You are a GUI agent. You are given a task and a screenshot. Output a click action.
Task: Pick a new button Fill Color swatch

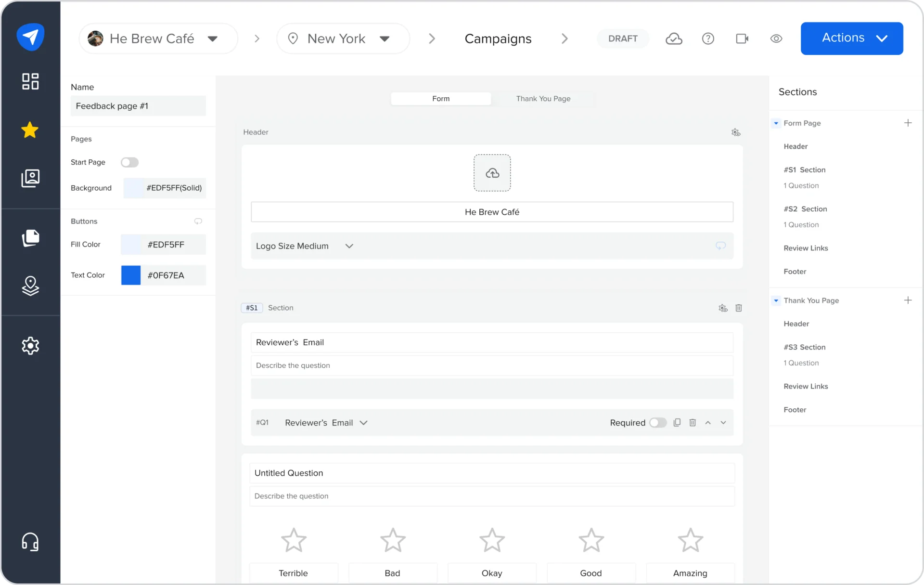(131, 244)
